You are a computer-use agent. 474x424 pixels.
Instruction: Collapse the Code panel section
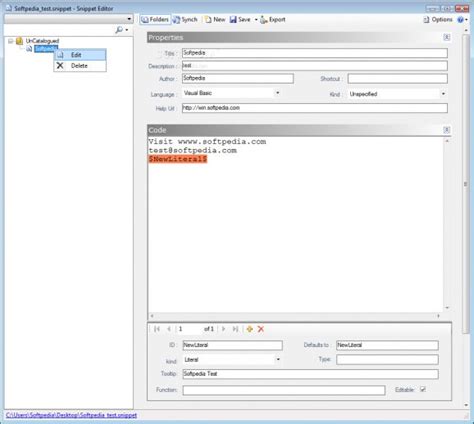[x=447, y=130]
